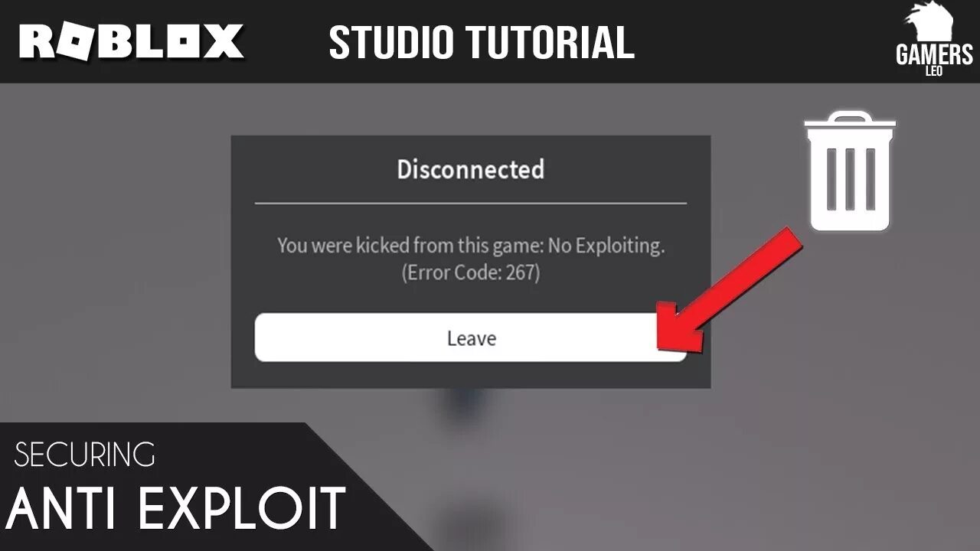Screen dimensions: 980x551
Task: Click the Leave button
Action: tap(470, 337)
